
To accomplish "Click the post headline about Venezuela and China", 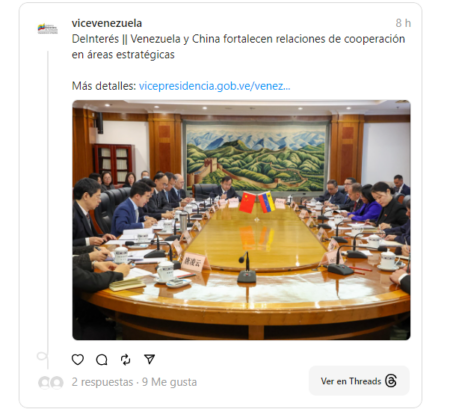I will coord(238,47).
